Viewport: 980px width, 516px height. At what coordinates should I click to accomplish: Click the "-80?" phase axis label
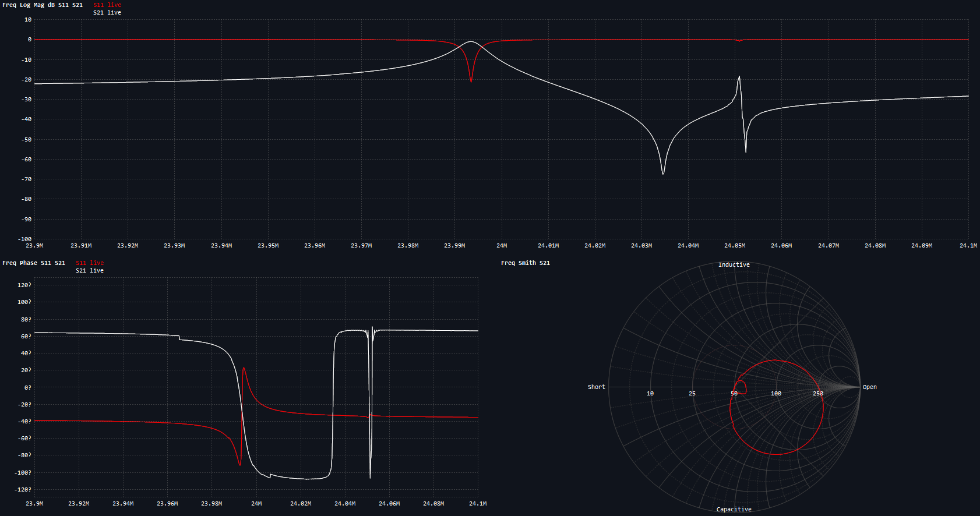(x=24, y=455)
